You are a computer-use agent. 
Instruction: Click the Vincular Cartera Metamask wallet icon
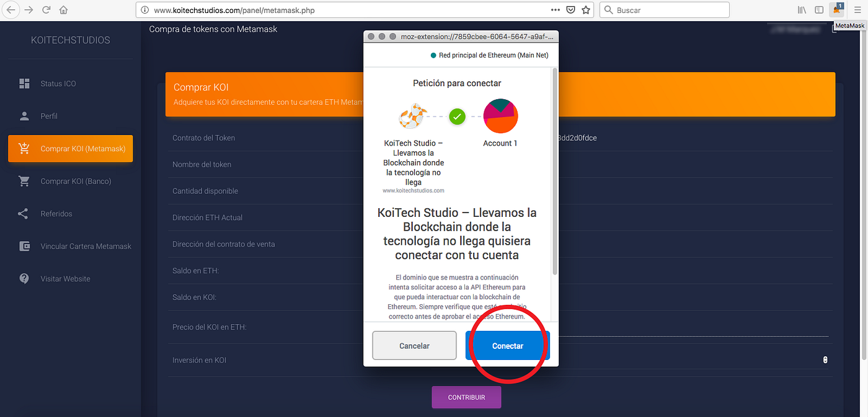(24, 246)
